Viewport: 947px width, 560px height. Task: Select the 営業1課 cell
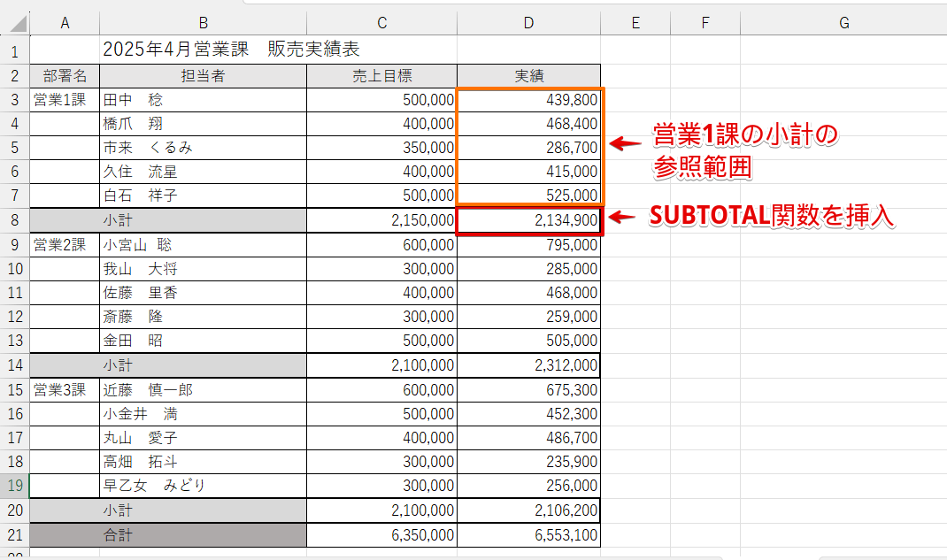[65, 100]
